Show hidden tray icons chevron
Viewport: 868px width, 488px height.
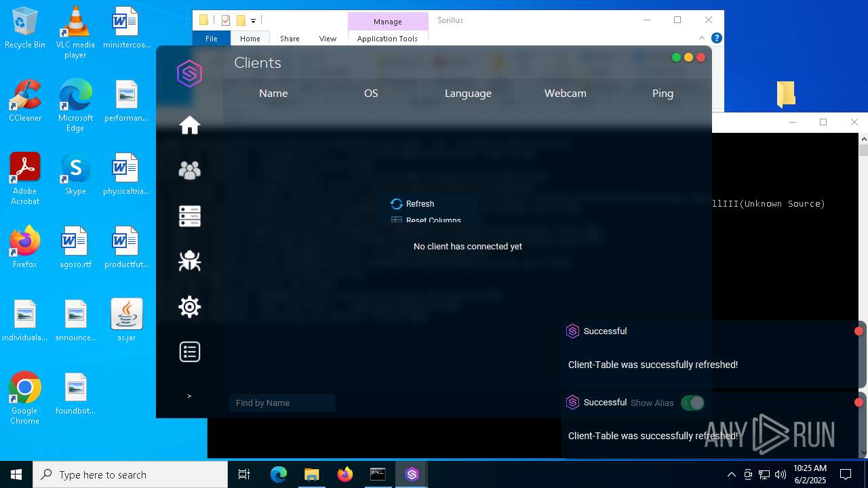[731, 474]
